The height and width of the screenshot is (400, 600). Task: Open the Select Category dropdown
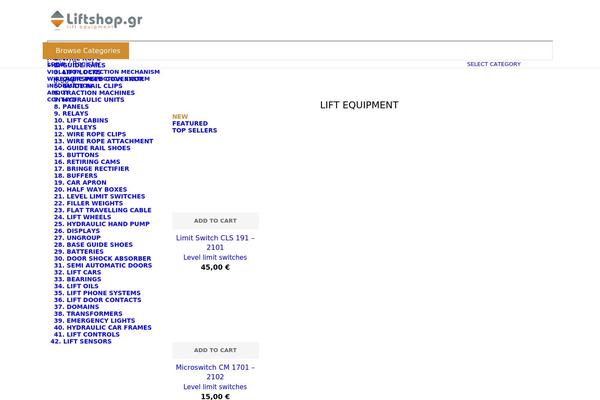tap(494, 64)
